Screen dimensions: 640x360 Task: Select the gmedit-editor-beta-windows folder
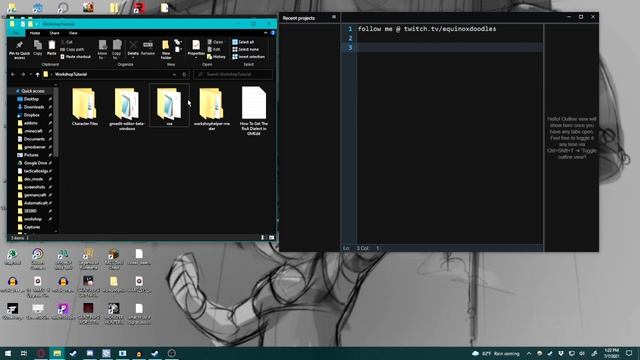(127, 109)
